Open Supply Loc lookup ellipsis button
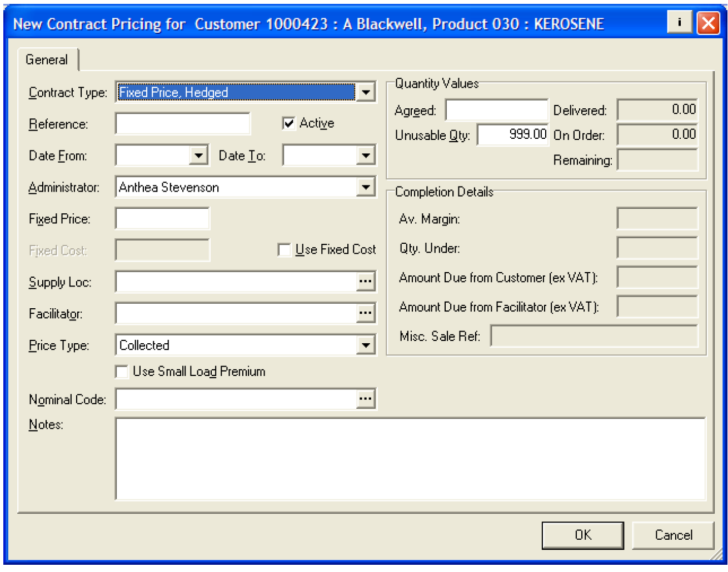The width and height of the screenshot is (728, 572). pyautogui.click(x=365, y=282)
